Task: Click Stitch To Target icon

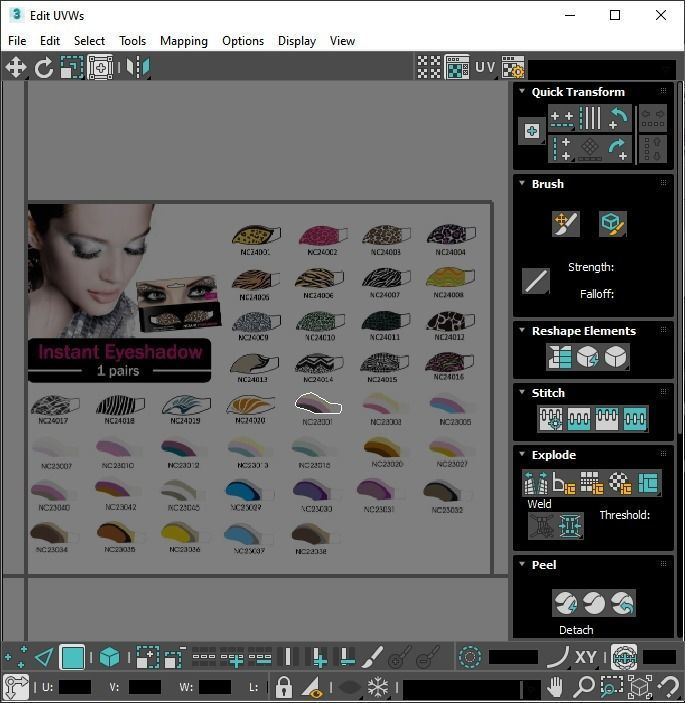Action: click(579, 419)
